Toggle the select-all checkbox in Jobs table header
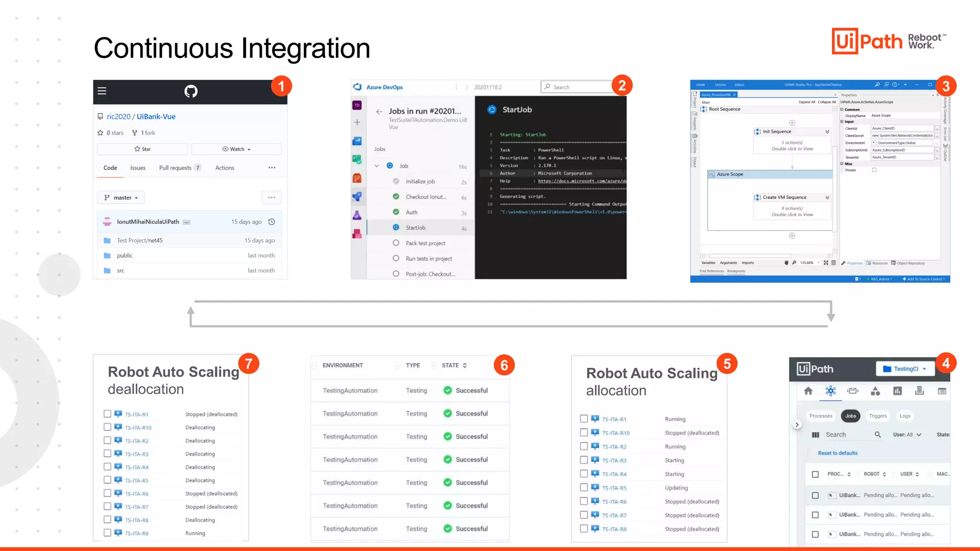 click(x=815, y=474)
